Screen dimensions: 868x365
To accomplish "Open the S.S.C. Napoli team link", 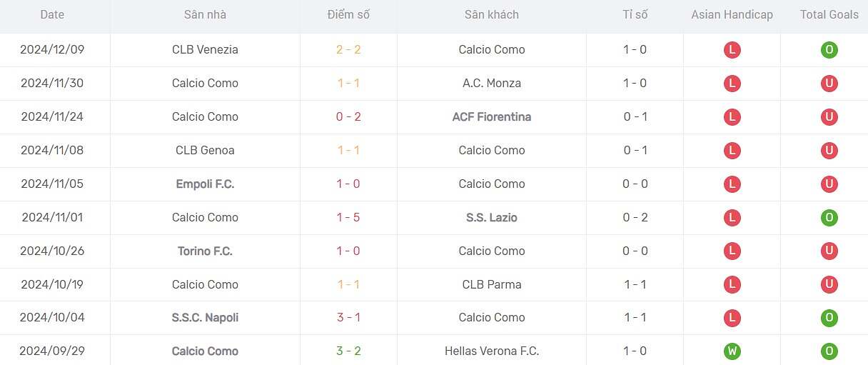I will tap(205, 318).
